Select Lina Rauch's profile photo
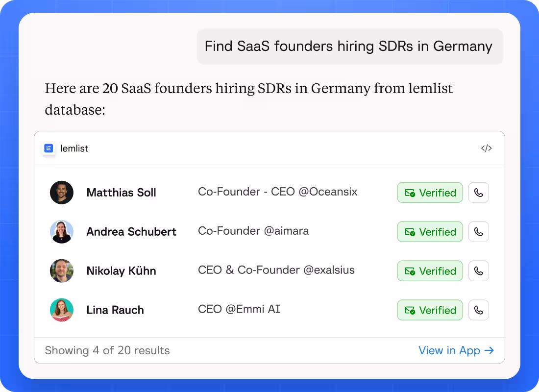This screenshot has height=392, width=539. pyautogui.click(x=62, y=310)
